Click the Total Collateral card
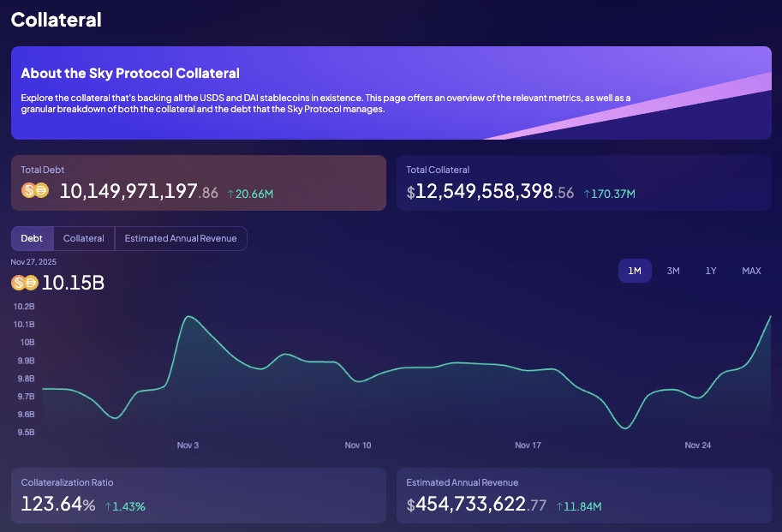The height and width of the screenshot is (532, 782). (x=584, y=183)
